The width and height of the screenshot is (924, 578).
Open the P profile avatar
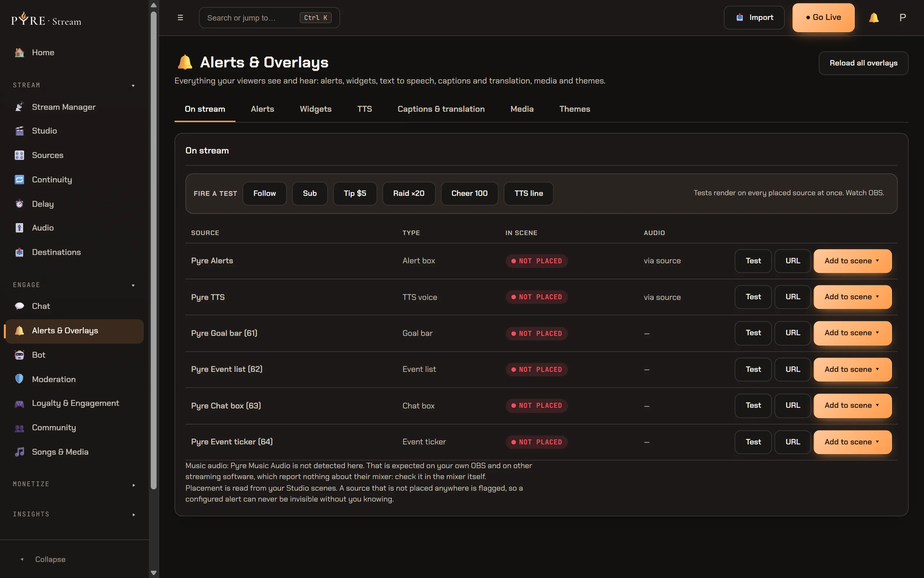[x=903, y=18]
